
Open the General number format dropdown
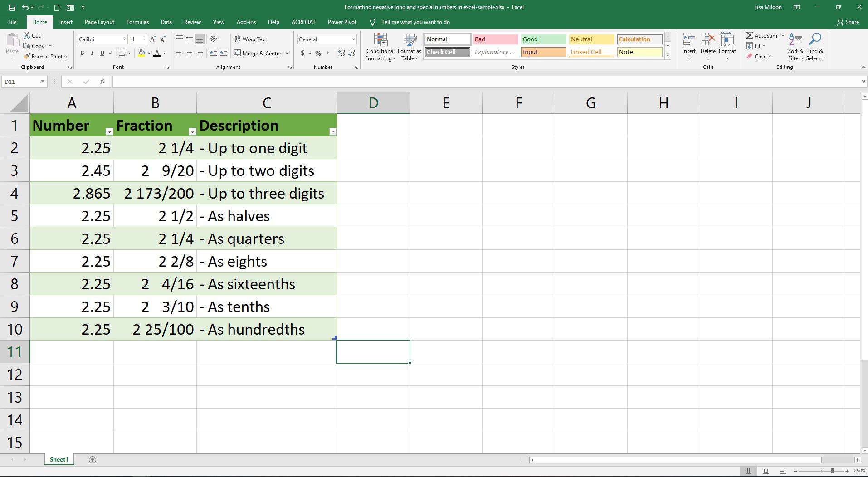tap(353, 39)
